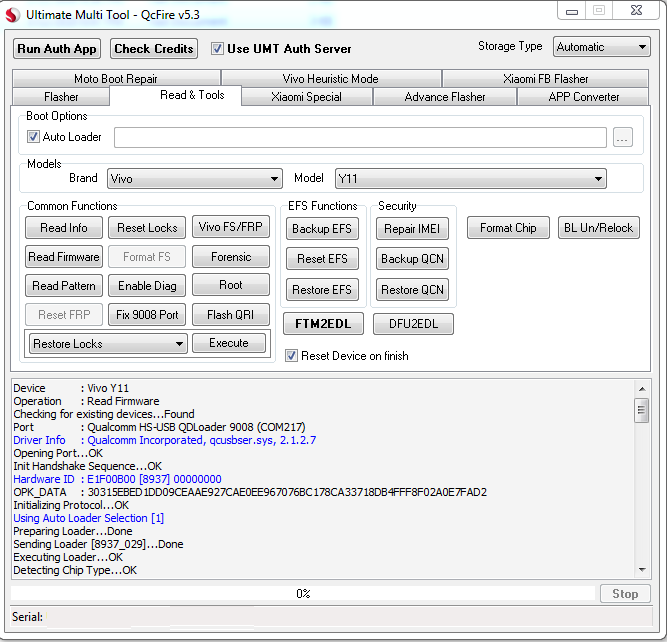Switch to Moto Boot Repair tab
667x642 pixels.
click(116, 79)
